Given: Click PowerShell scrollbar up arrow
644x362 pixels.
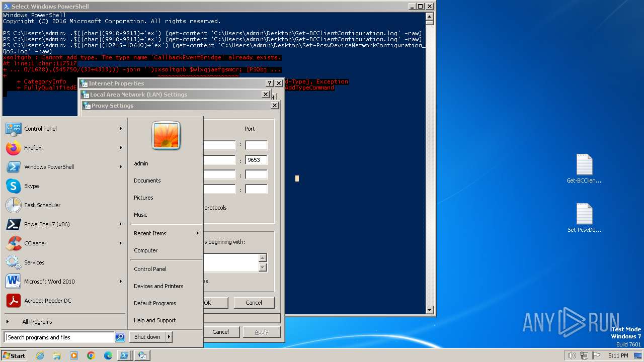Looking at the screenshot, I should pos(429,16).
